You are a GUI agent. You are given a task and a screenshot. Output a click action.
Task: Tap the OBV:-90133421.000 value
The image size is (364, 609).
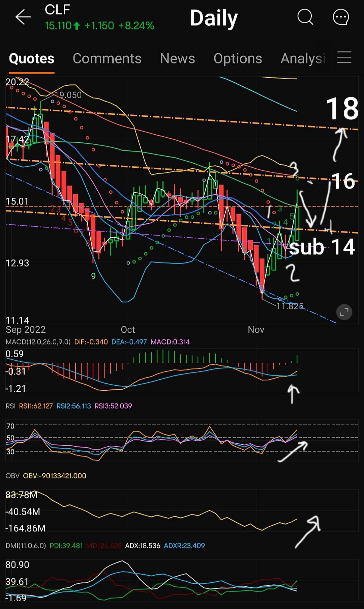pos(55,476)
